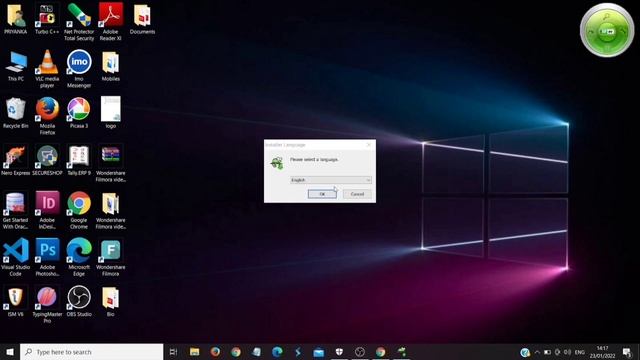Select the Adobe Reader XI shortcut
Image resolution: width=640 pixels, height=360 pixels.
click(x=111, y=22)
